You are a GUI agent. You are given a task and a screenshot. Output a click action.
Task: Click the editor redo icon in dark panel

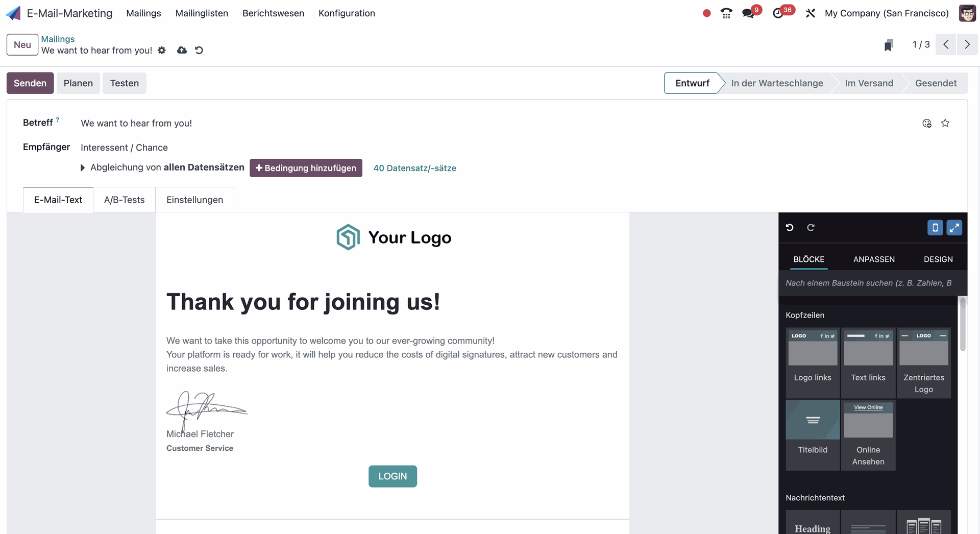811,228
